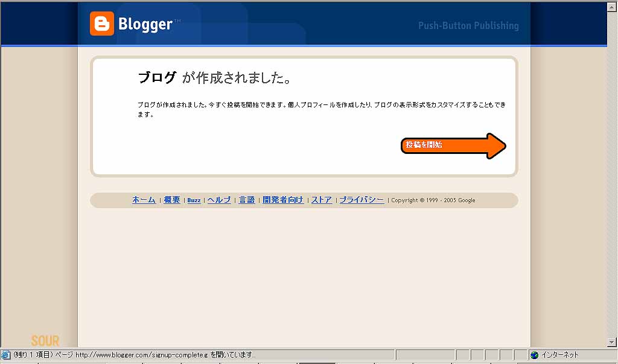View the プライバシー privacy link
The width and height of the screenshot is (618, 364).
[362, 200]
